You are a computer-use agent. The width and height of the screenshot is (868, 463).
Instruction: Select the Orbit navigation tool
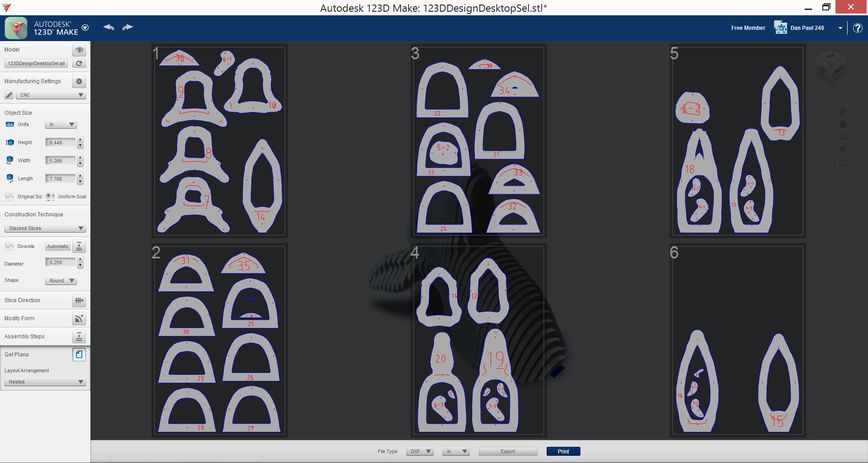pos(843,111)
